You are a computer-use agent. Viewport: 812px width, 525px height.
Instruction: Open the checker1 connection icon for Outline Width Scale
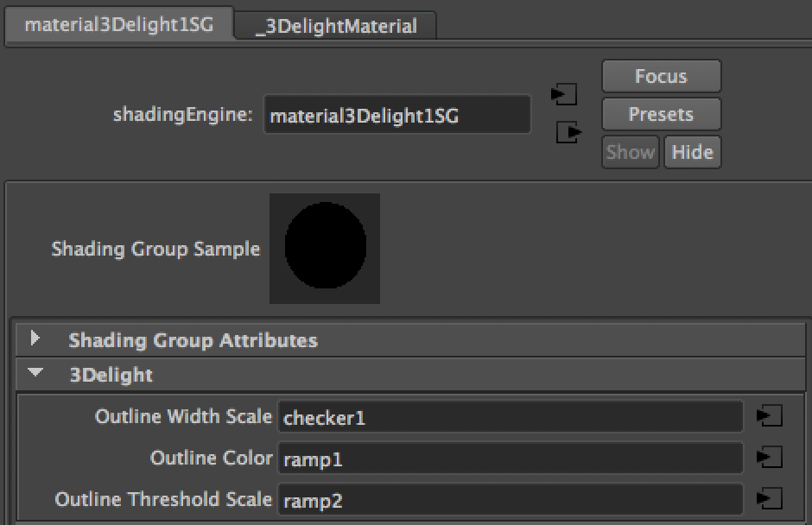(769, 416)
